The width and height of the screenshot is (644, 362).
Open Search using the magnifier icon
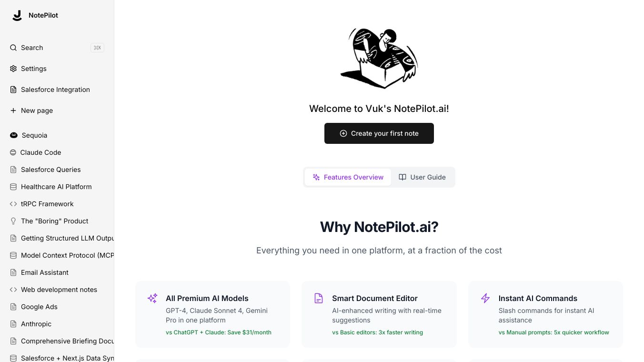click(x=13, y=48)
